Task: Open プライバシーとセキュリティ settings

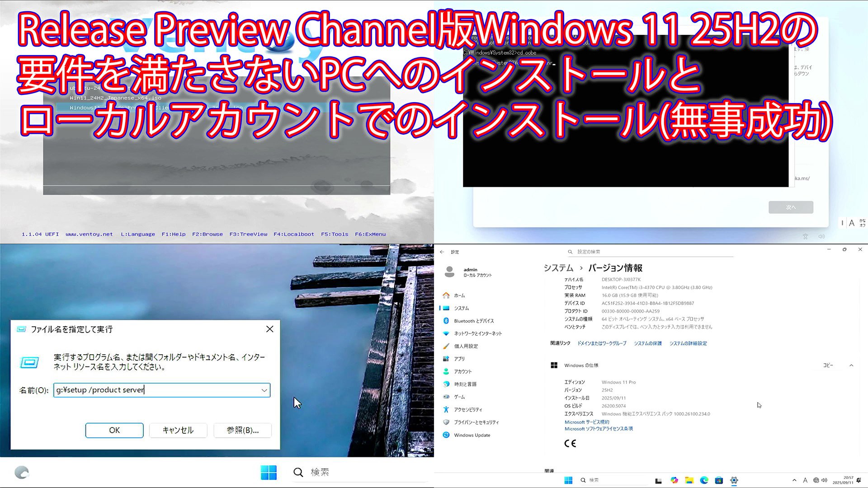Action: [x=471, y=422]
